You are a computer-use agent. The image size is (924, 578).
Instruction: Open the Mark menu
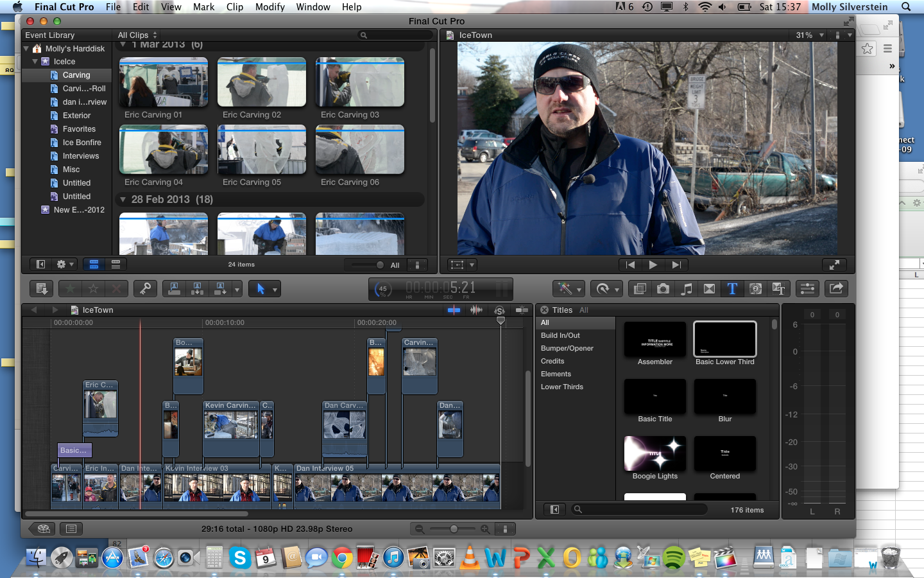203,7
